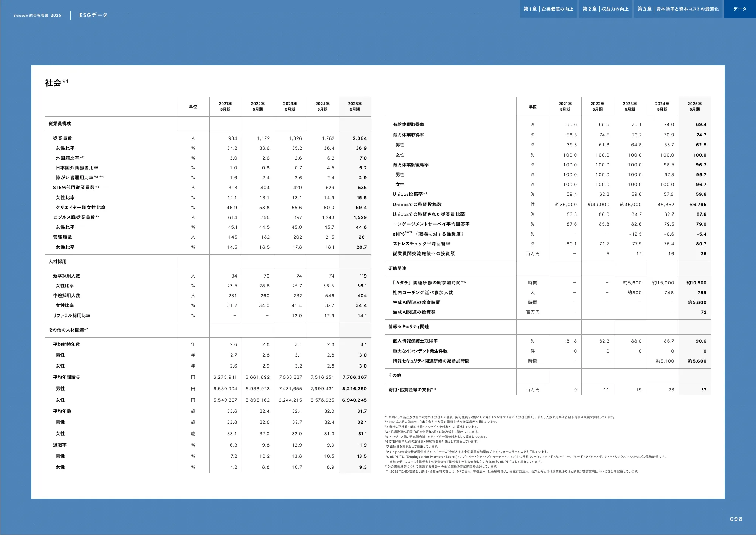The width and height of the screenshot is (756, 535).
Task: Open the 第2章 収益力の向上 tab
Action: click(605, 9)
